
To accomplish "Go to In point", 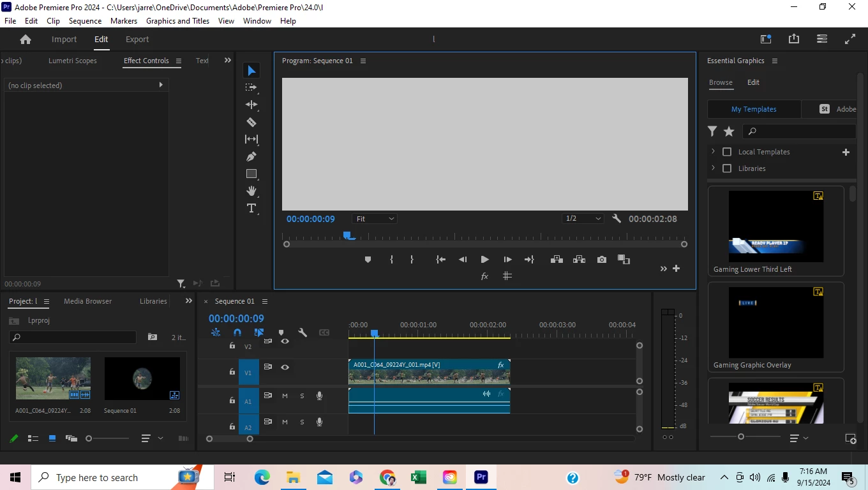I will (x=440, y=260).
